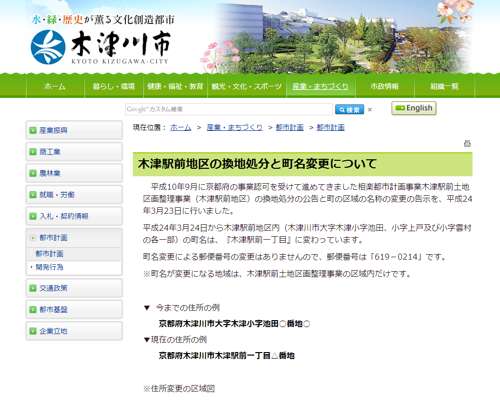Follow the ホーム breadcrumb link
Screen dimensions: 500x410
[181, 127]
